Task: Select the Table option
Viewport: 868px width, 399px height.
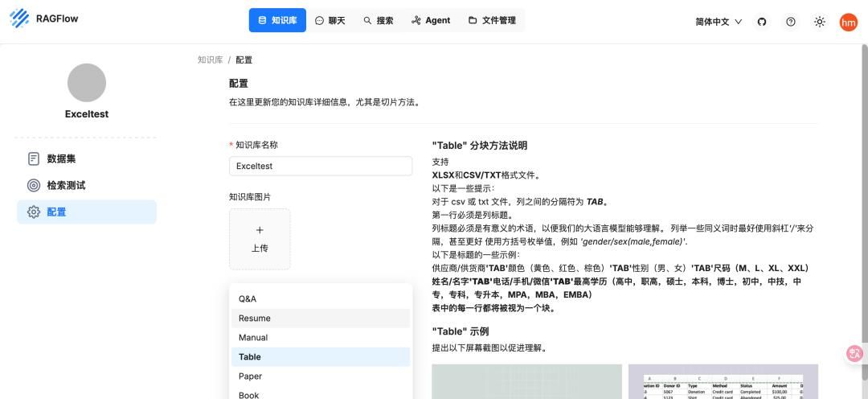Action: pos(321,357)
